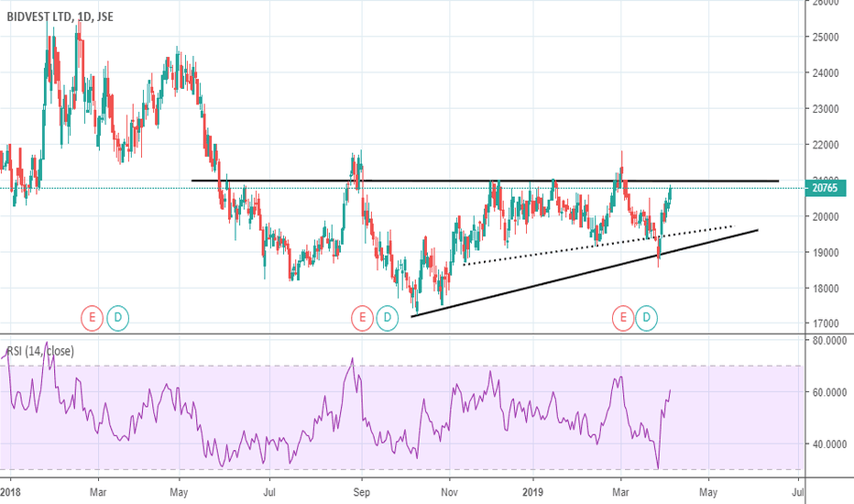The height and width of the screenshot is (504, 854).
Task: Click the 2019 label on time axis
Action: (x=533, y=493)
